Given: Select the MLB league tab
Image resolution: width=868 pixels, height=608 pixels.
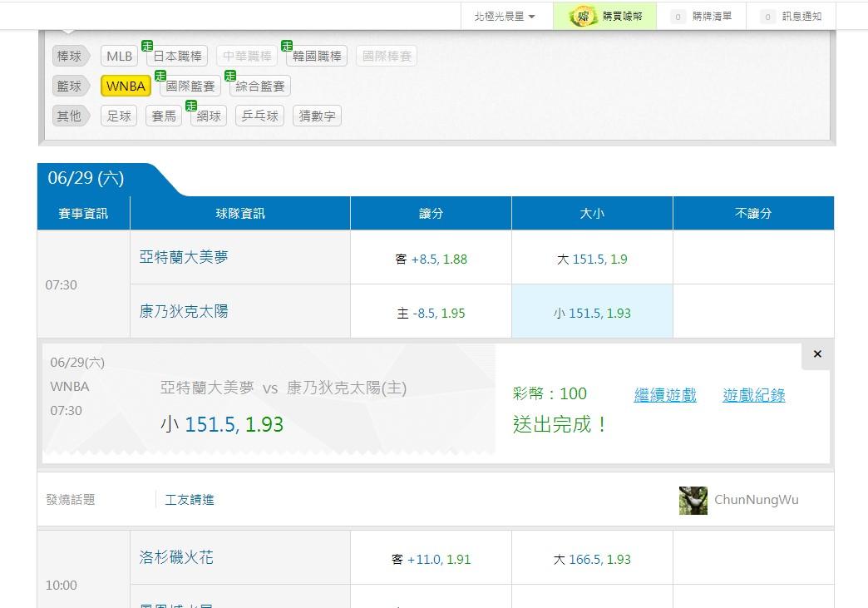Looking at the screenshot, I should coord(120,56).
